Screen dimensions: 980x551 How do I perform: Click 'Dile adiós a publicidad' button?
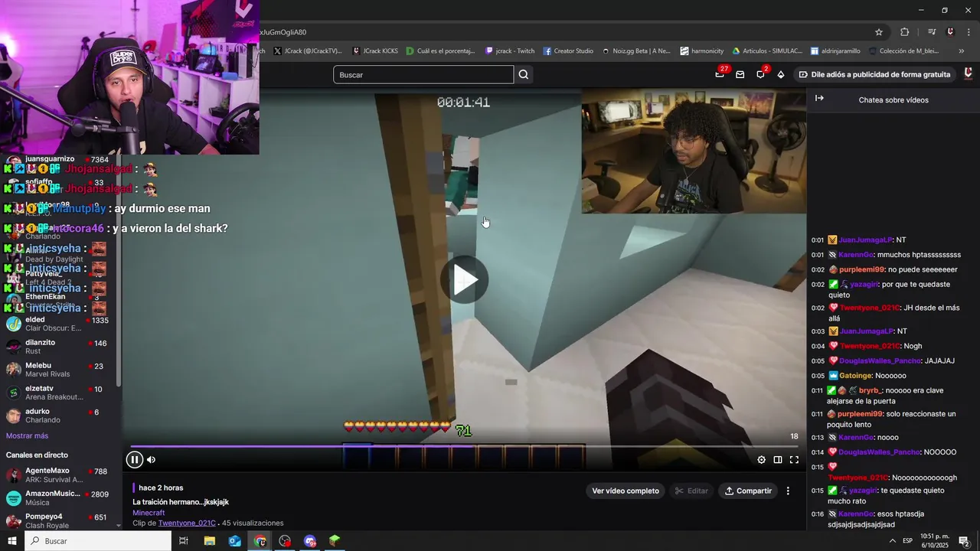(874, 74)
